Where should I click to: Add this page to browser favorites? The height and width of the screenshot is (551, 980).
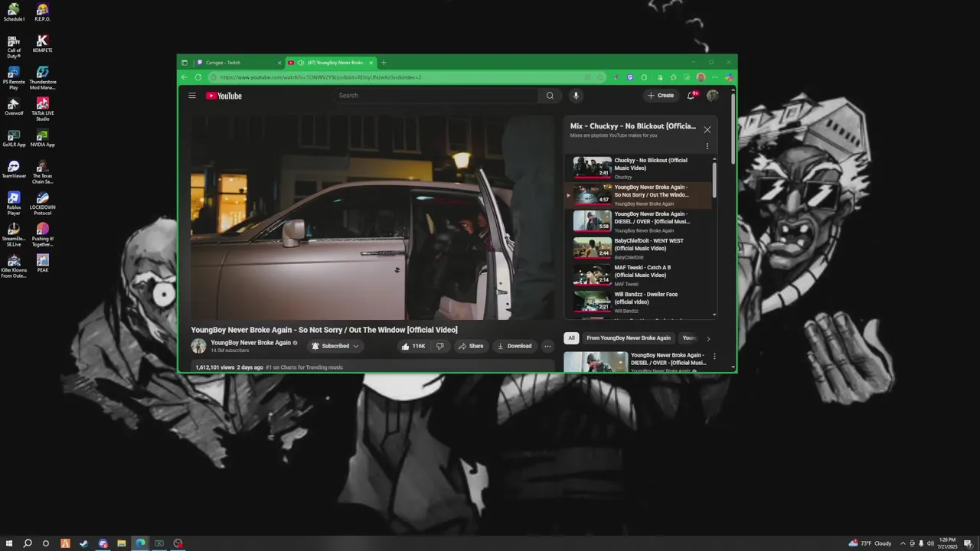coord(601,77)
